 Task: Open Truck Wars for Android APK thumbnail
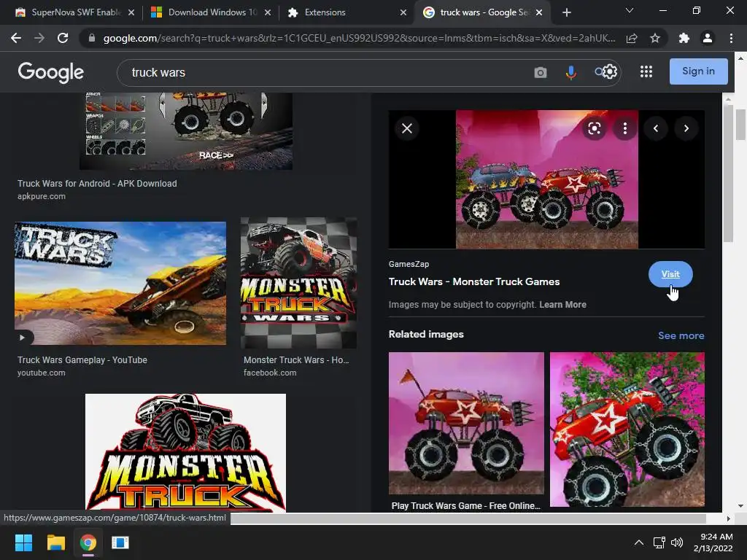point(186,131)
